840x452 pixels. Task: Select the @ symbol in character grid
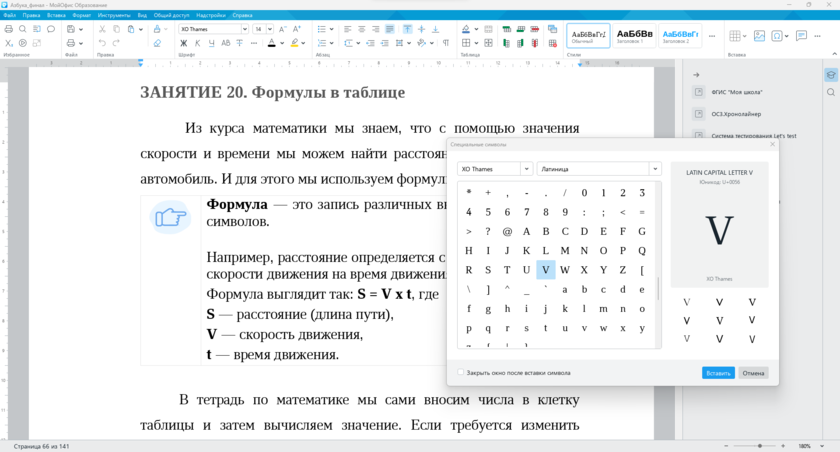click(x=507, y=231)
